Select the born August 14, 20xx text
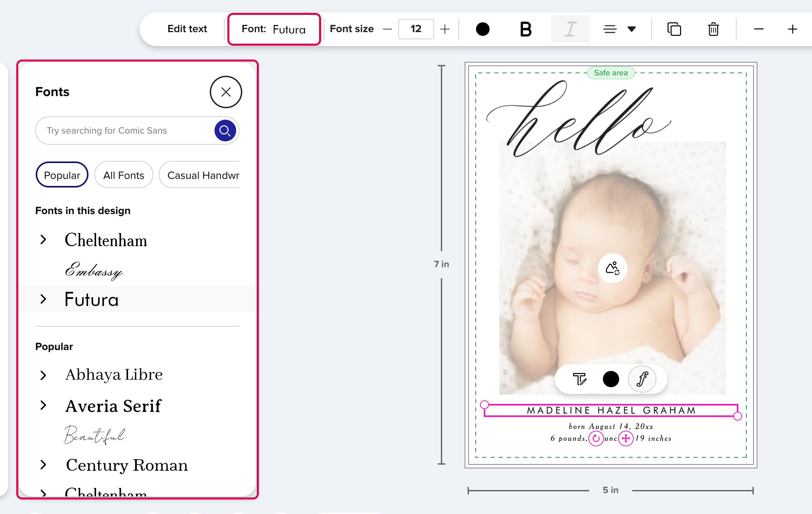The image size is (812, 514). (x=611, y=426)
